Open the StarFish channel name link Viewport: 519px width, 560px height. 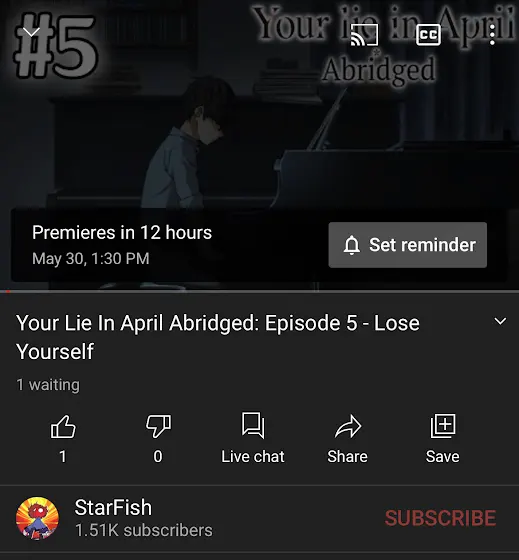pos(113,508)
